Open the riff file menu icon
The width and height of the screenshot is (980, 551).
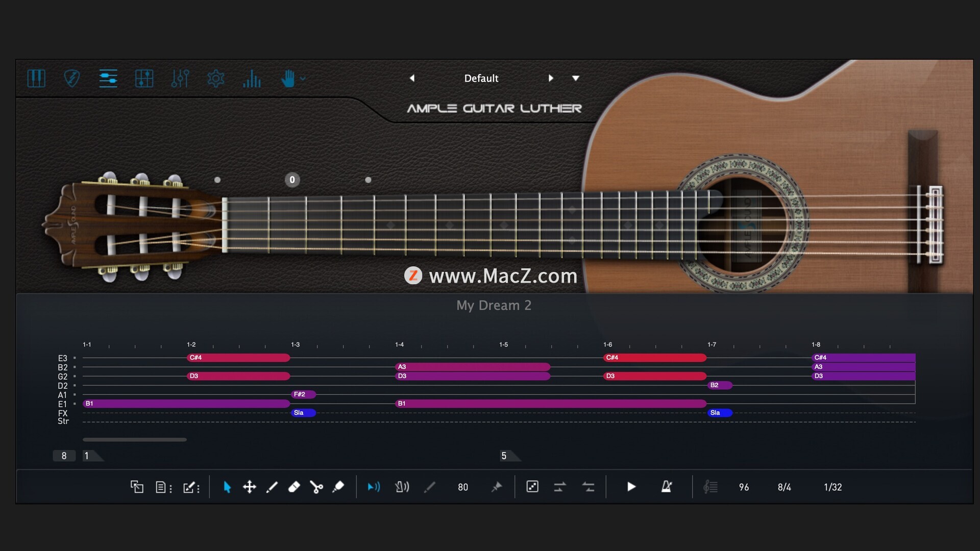click(x=163, y=487)
